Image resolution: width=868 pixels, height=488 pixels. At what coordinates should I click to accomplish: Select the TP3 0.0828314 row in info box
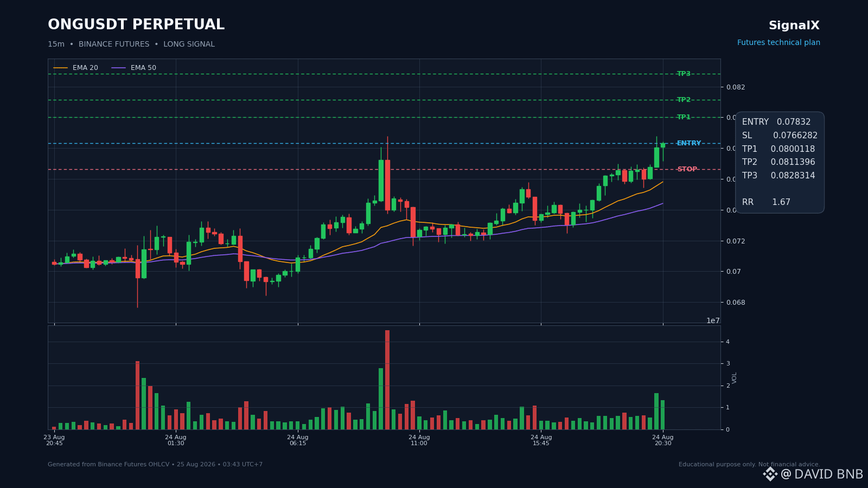coord(778,176)
